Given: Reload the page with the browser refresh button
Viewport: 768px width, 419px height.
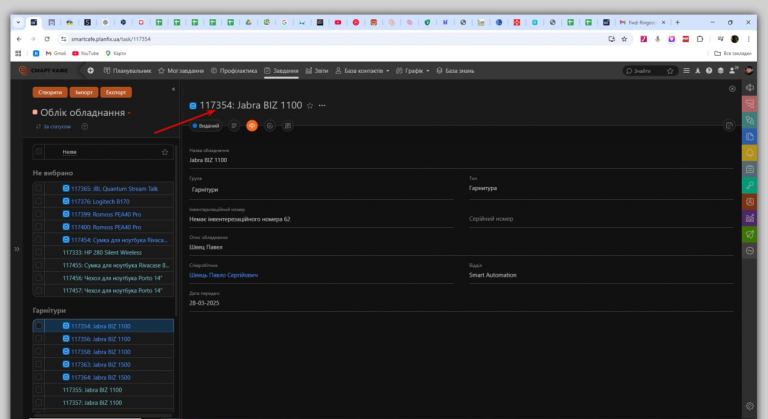Looking at the screenshot, I should [47, 39].
